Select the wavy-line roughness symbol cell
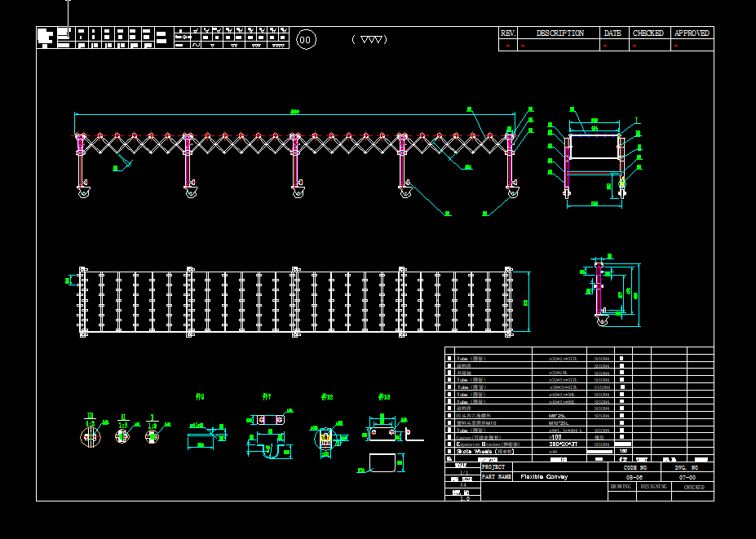The height and width of the screenshot is (539, 756). (196, 46)
